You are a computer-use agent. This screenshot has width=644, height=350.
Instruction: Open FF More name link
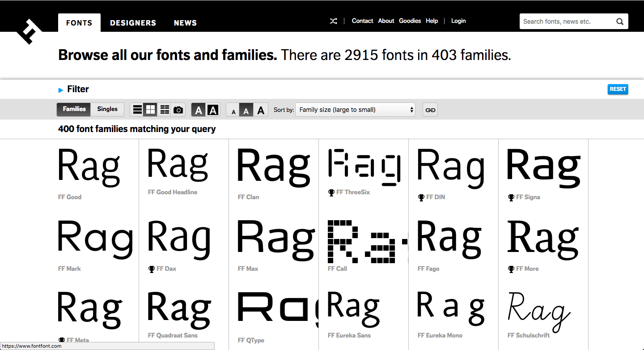click(527, 269)
